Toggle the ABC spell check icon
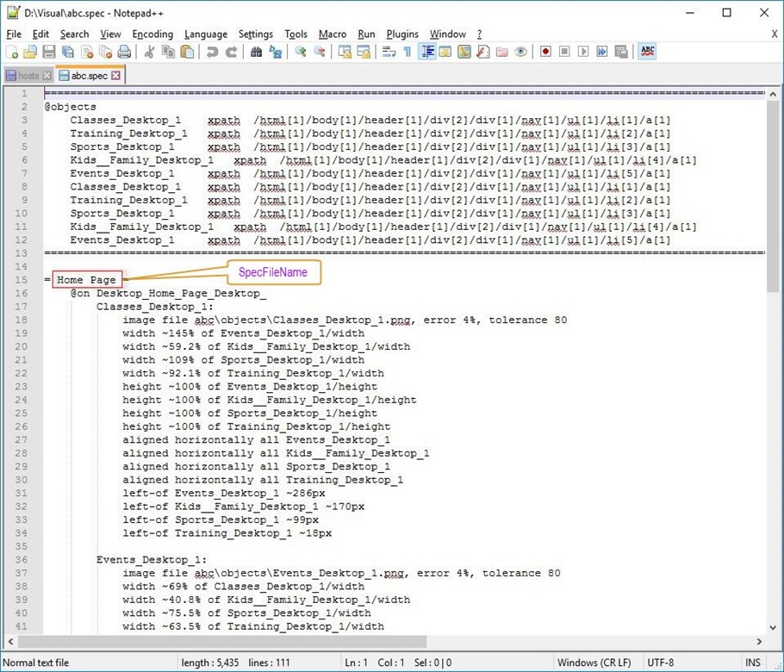 coord(647,52)
